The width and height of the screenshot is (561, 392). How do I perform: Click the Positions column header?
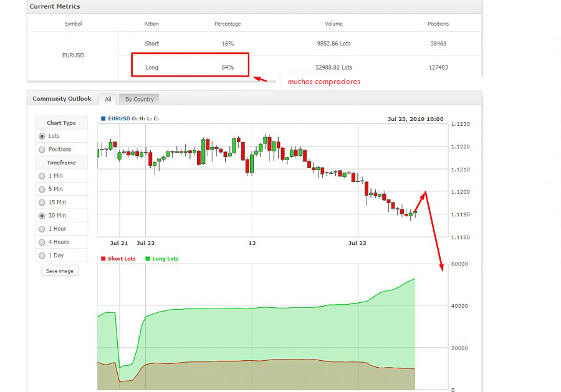coord(438,24)
